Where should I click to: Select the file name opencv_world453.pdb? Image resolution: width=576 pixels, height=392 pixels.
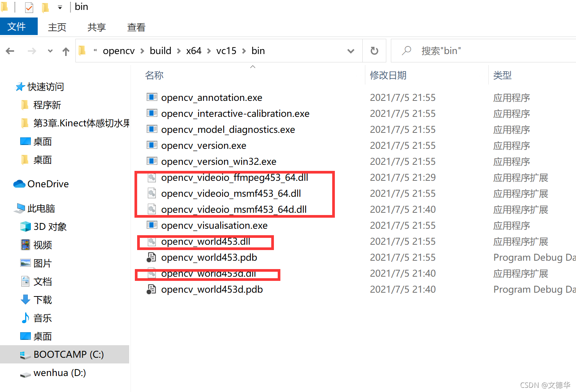point(209,258)
